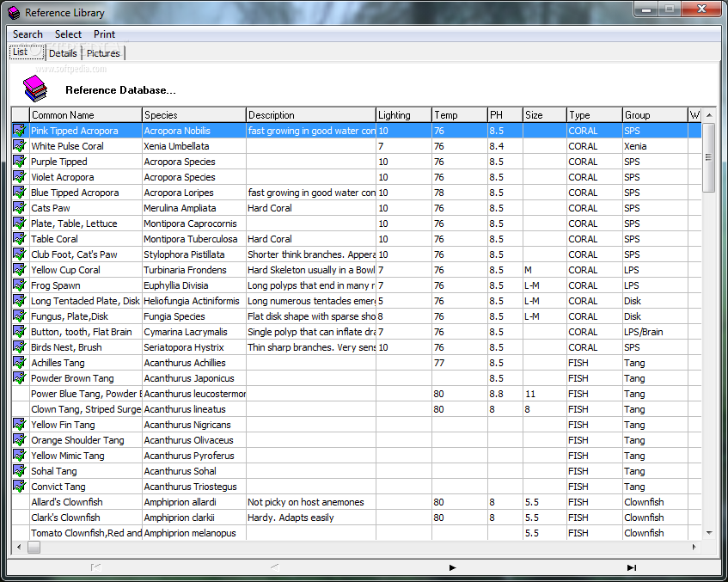Viewport: 728px width, 582px height.
Task: Click the Euphyllia Divisia species cell
Action: coord(194,285)
